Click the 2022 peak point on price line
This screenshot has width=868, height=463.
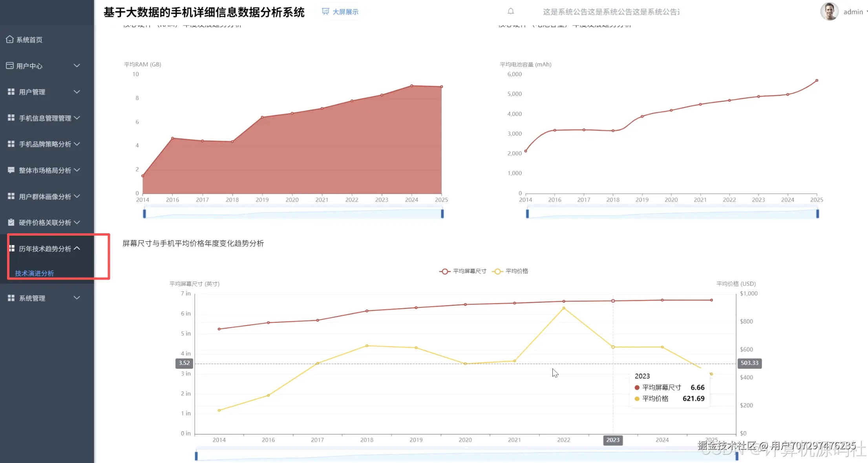pyautogui.click(x=564, y=308)
